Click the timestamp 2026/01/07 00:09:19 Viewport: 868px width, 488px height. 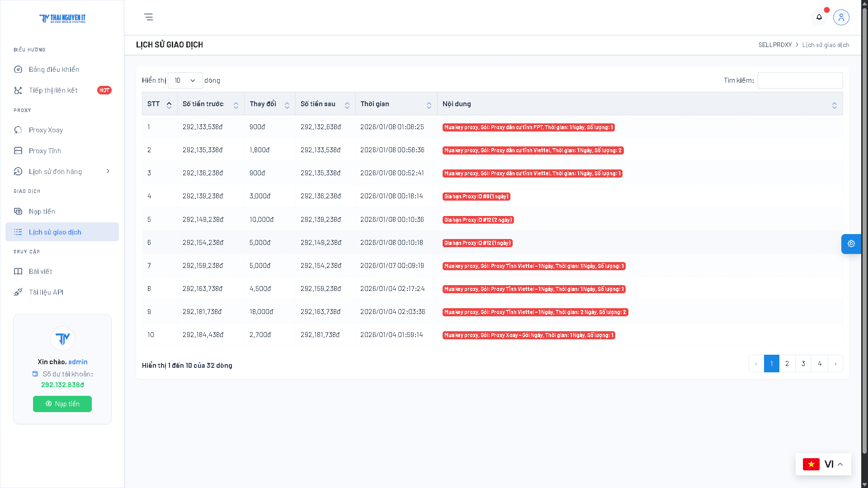point(392,266)
